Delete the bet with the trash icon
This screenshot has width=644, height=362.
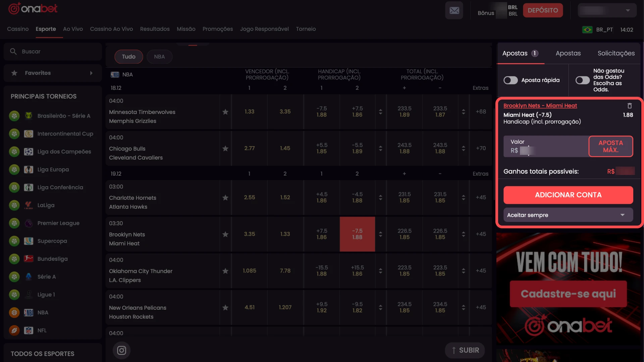[x=630, y=106]
